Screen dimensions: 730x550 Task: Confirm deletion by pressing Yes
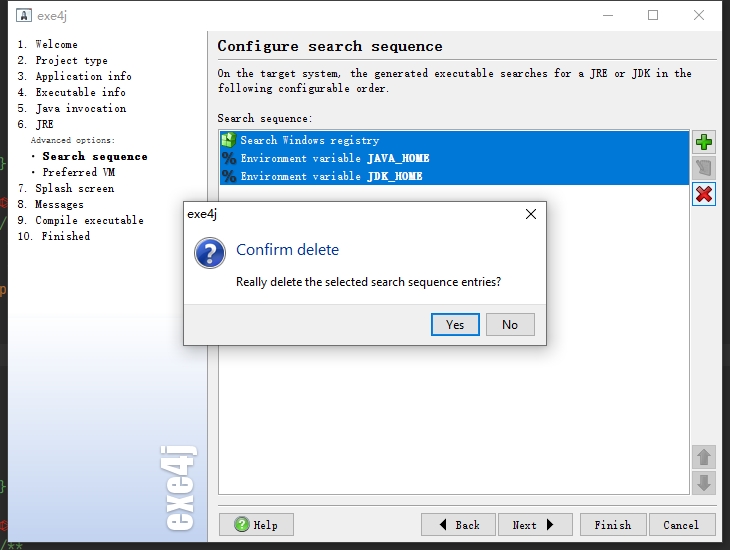455,324
